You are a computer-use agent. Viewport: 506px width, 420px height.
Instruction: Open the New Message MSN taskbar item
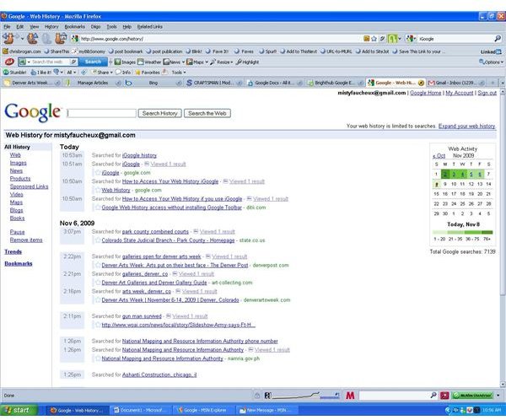(x=266, y=411)
